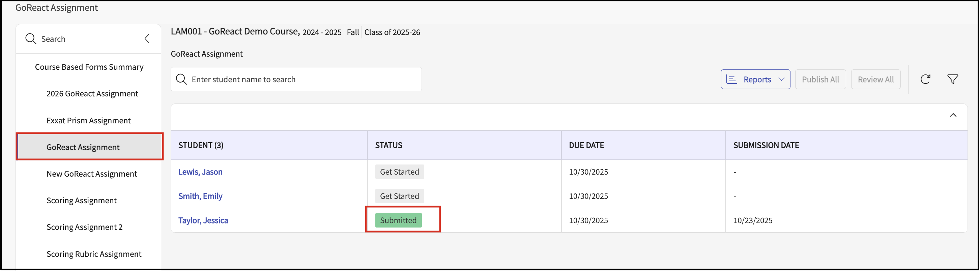The height and width of the screenshot is (271, 980).
Task: Open Lewis, Jason student link
Action: coord(200,172)
